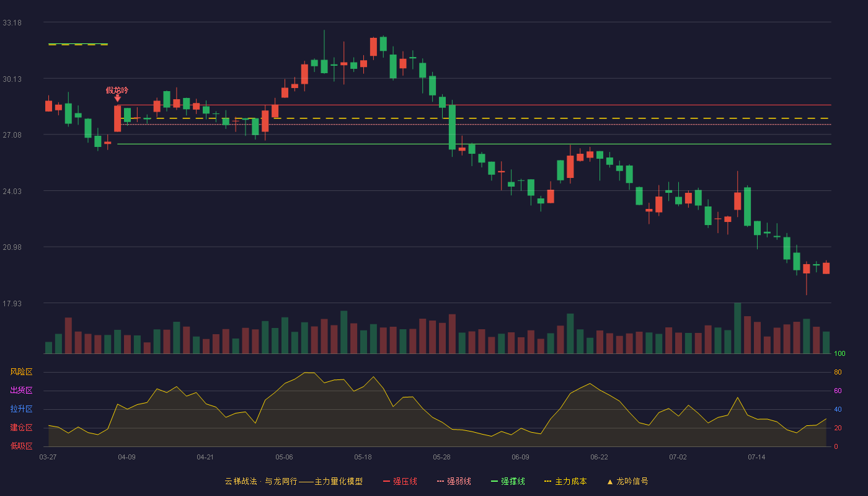Toggle the 强压线 legend entry

coord(400,481)
